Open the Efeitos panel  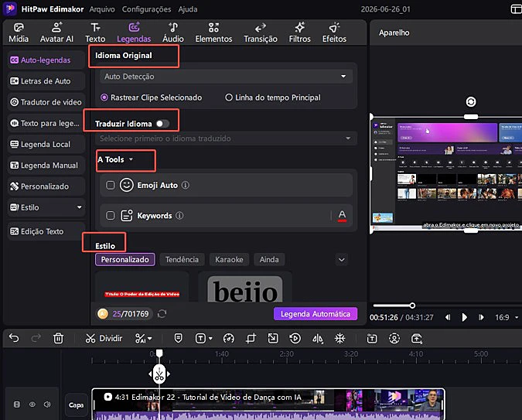pos(334,32)
